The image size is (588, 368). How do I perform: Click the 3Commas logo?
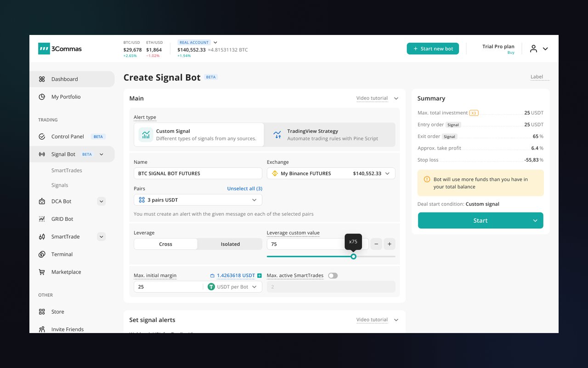coord(60,49)
